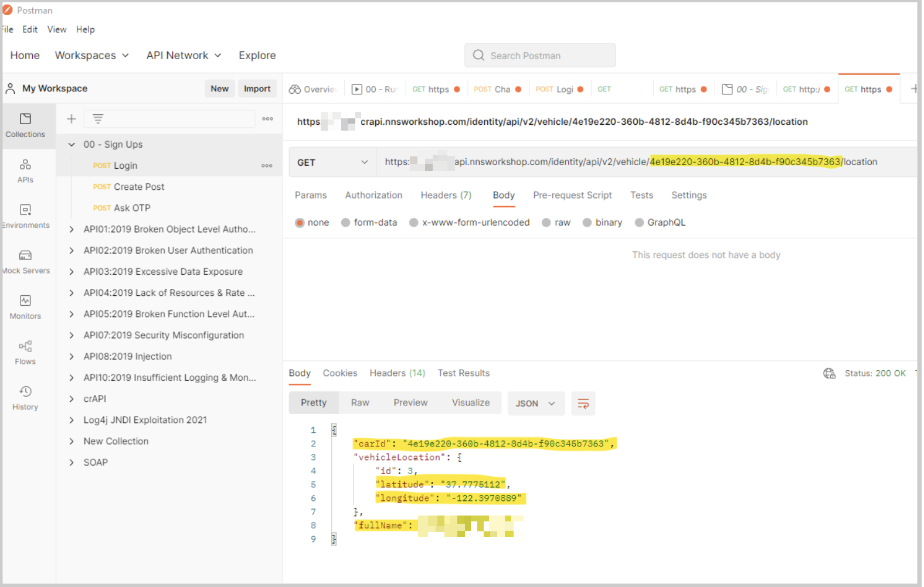The width and height of the screenshot is (924, 587).
Task: Expand API08:2019 Injection collection
Action: coord(72,357)
